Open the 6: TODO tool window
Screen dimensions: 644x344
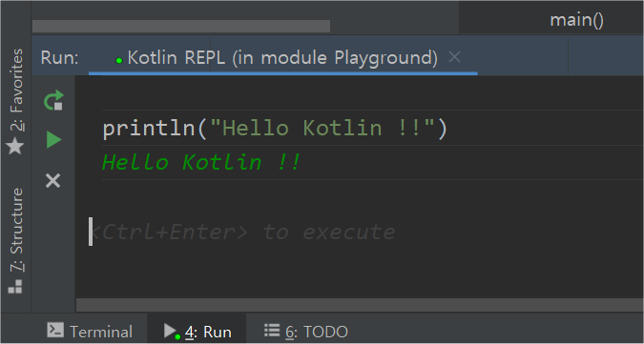coord(305,331)
